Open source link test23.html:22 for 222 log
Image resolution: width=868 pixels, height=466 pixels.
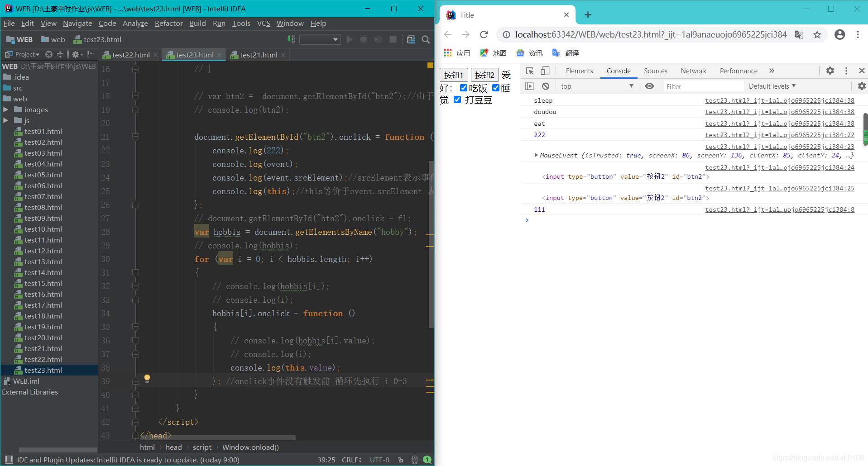coord(779,135)
